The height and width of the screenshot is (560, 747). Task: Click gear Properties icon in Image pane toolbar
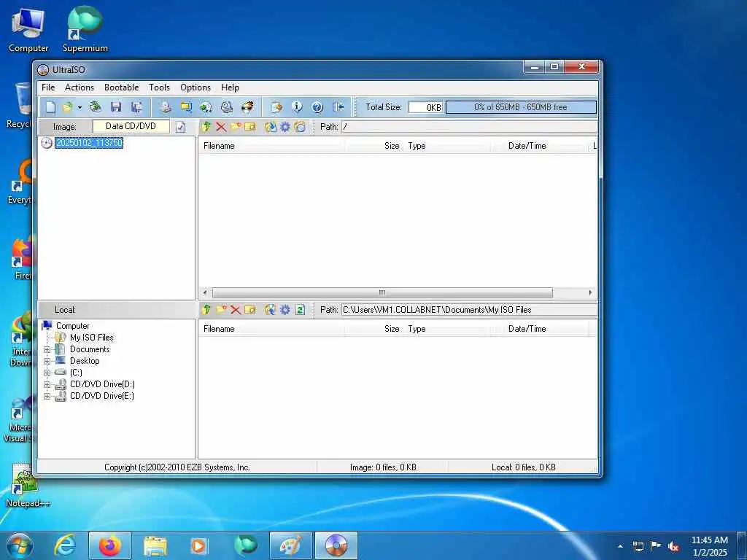(285, 127)
